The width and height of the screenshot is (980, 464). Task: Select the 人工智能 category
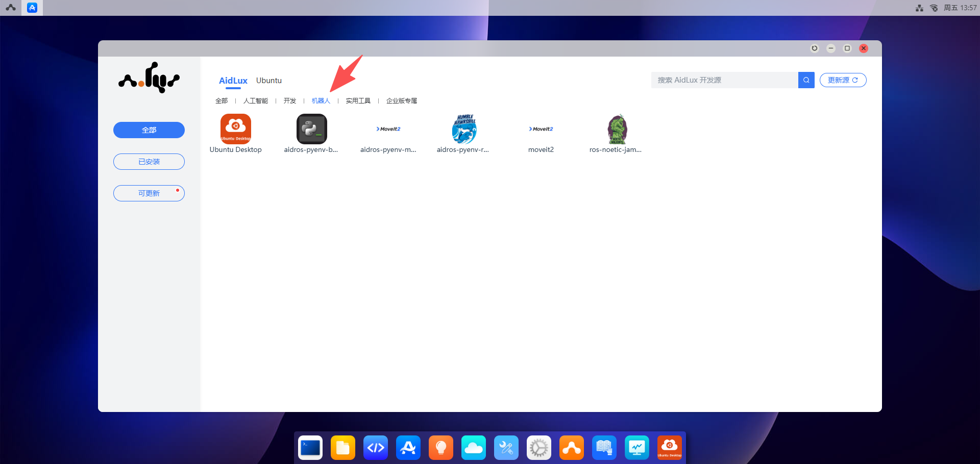tap(256, 101)
